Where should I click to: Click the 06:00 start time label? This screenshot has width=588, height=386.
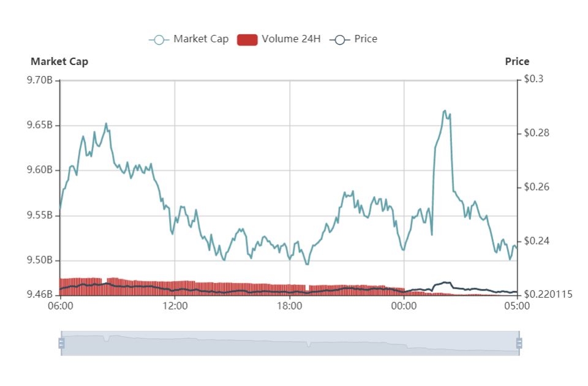click(x=61, y=306)
